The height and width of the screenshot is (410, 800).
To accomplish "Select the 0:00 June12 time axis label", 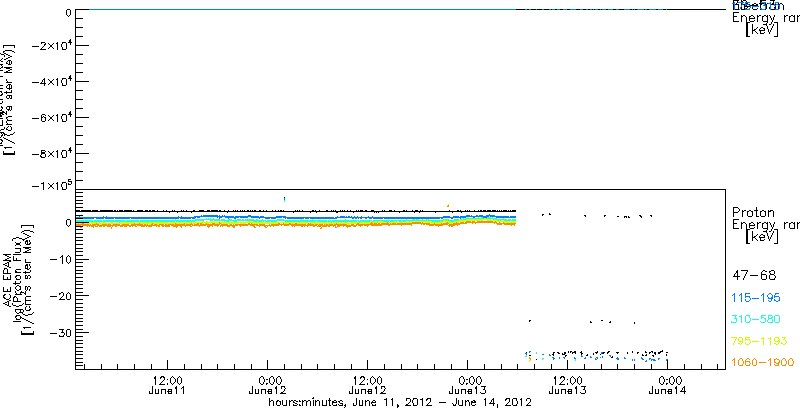I will coord(267,386).
